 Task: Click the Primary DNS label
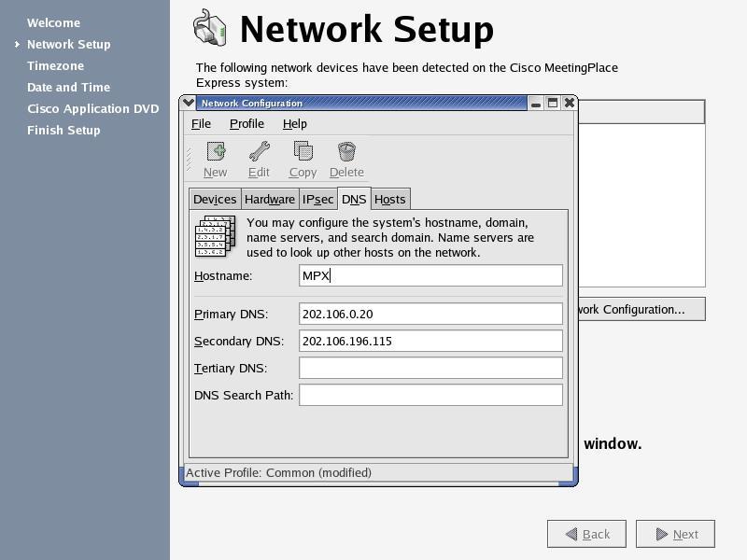231,315
